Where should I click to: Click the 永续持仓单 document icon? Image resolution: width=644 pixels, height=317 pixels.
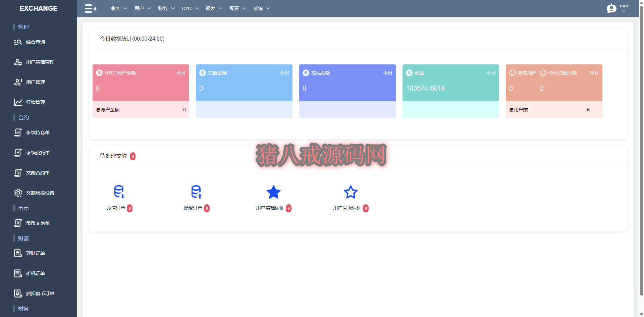tap(18, 133)
